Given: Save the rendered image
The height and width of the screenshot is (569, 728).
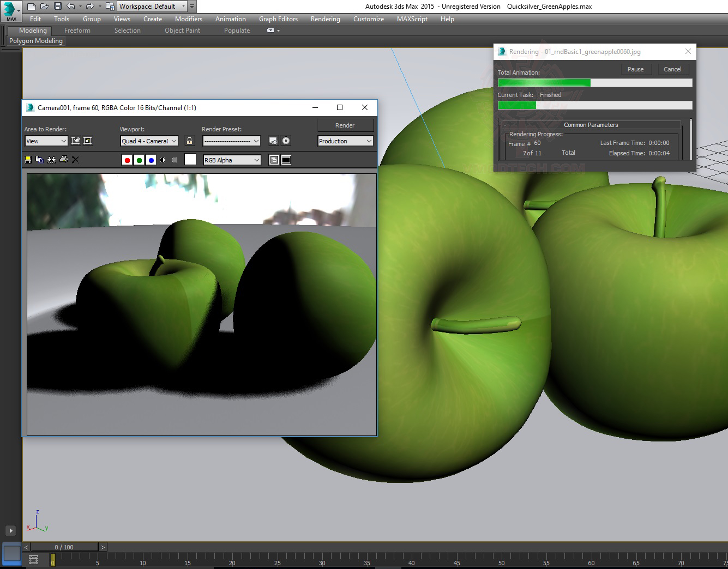Looking at the screenshot, I should (28, 160).
